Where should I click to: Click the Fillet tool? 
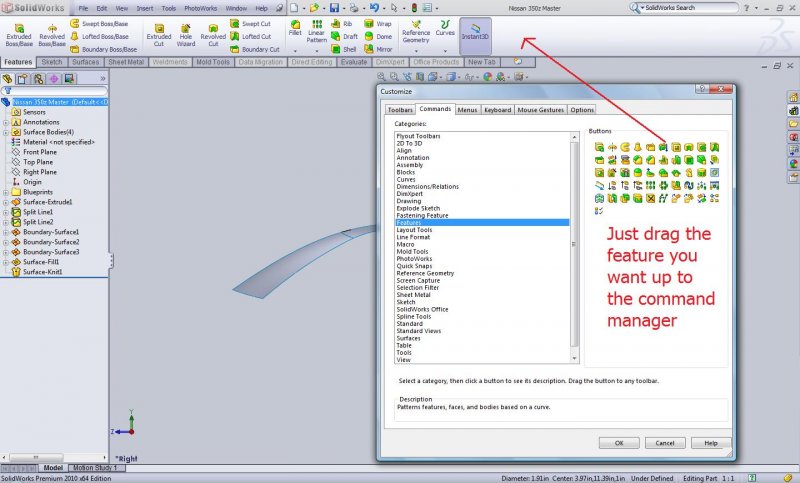(x=295, y=28)
